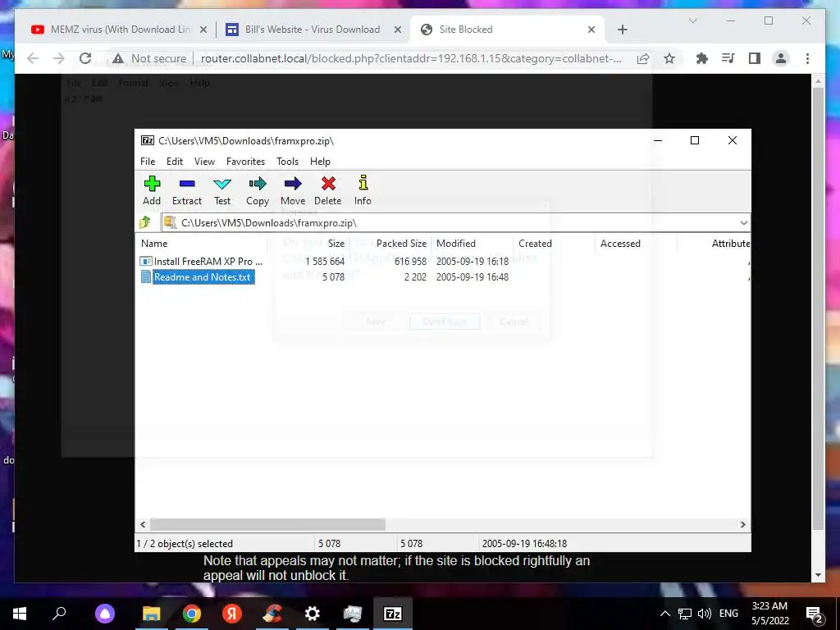Open the 7-Zip File menu

point(148,162)
